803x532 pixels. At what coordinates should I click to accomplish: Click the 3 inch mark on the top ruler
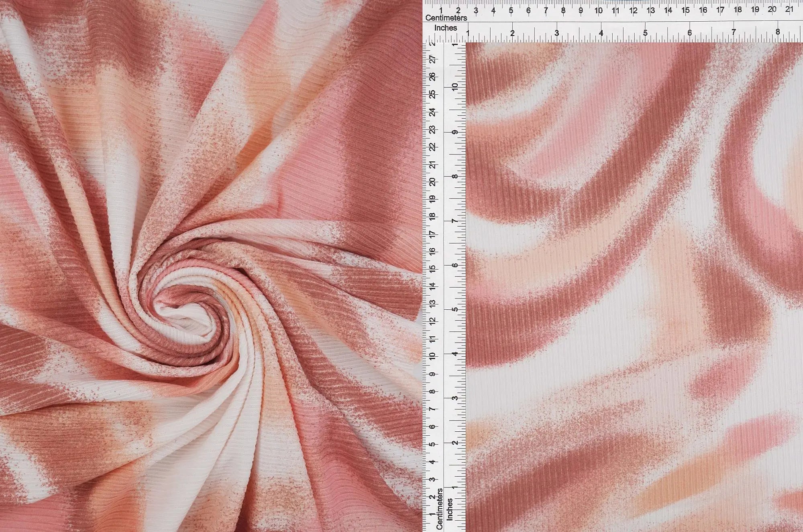point(556,33)
